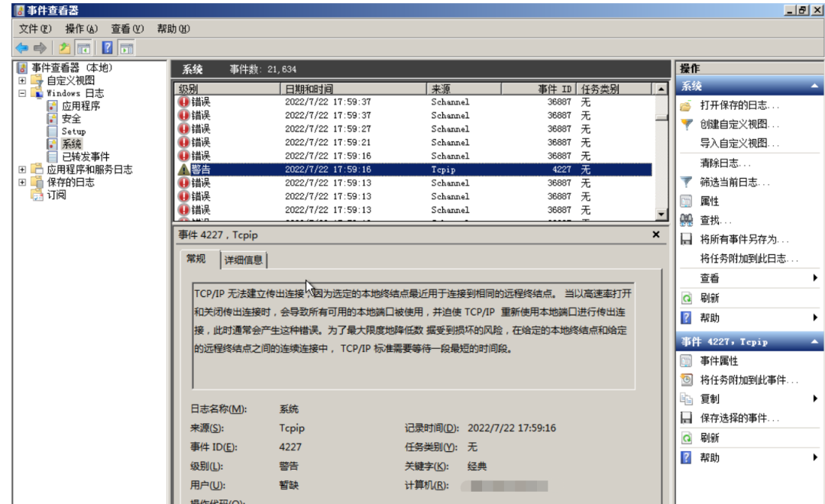Viewport: 825px width, 504px height.
Task: Click the event list scrollbar down arrow
Action: click(662, 214)
